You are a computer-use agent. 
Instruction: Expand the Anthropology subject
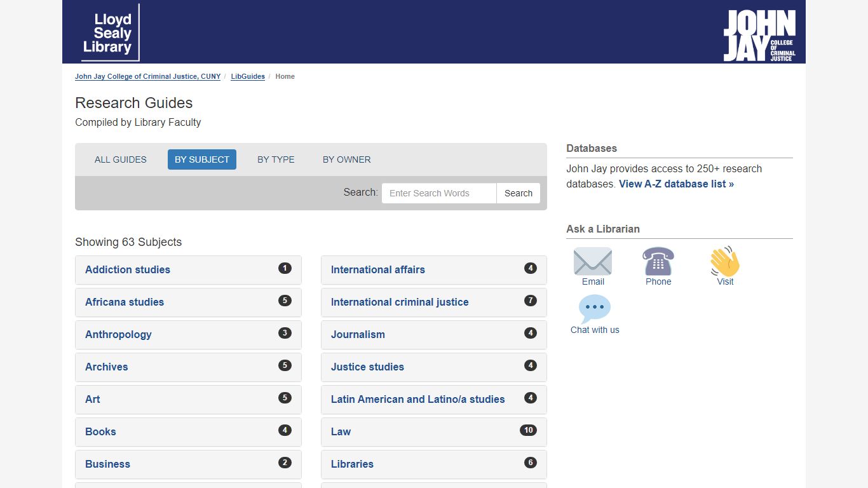[x=188, y=335]
